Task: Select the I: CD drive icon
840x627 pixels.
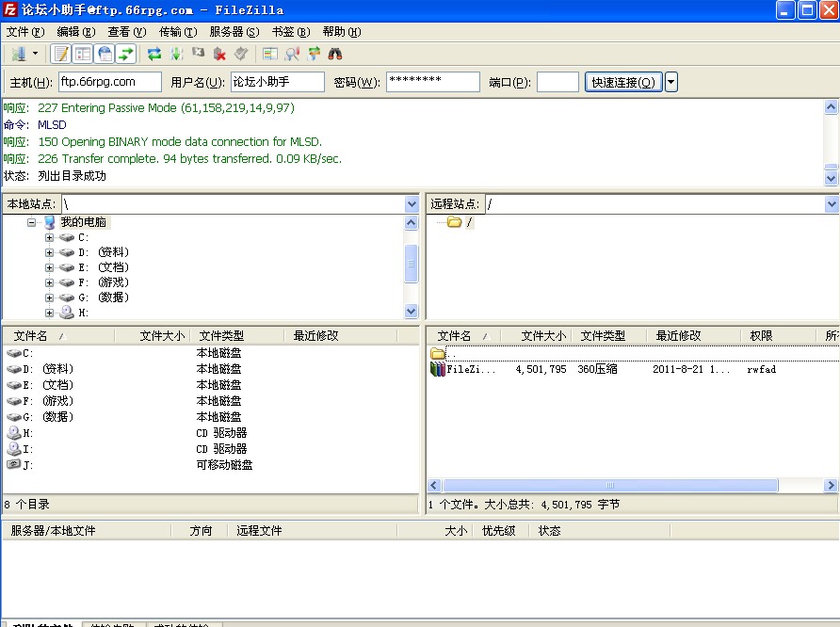Action: (x=13, y=448)
